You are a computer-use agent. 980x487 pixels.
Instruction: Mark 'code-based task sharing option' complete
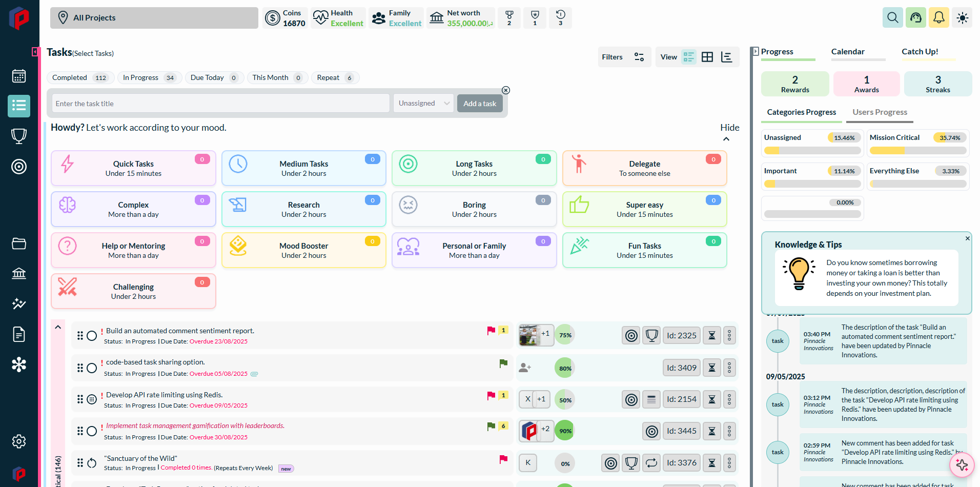click(x=92, y=368)
